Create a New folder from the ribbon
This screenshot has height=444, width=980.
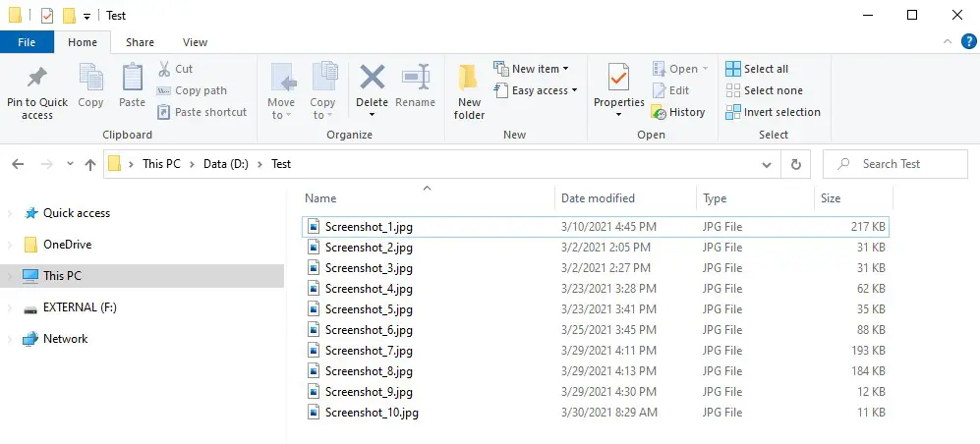(469, 91)
